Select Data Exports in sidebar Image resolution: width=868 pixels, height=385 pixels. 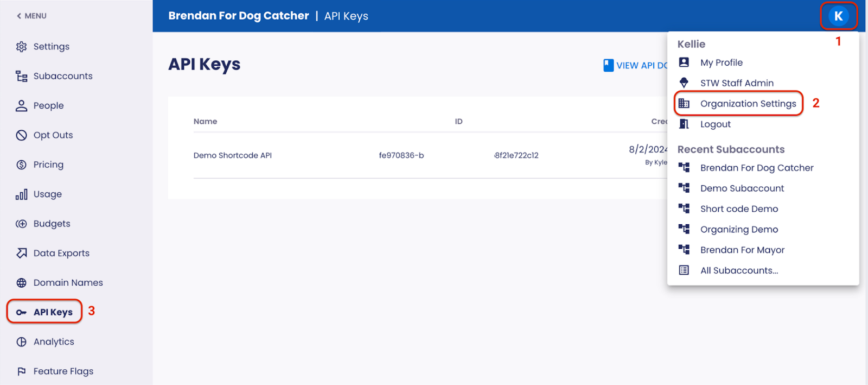tap(61, 253)
